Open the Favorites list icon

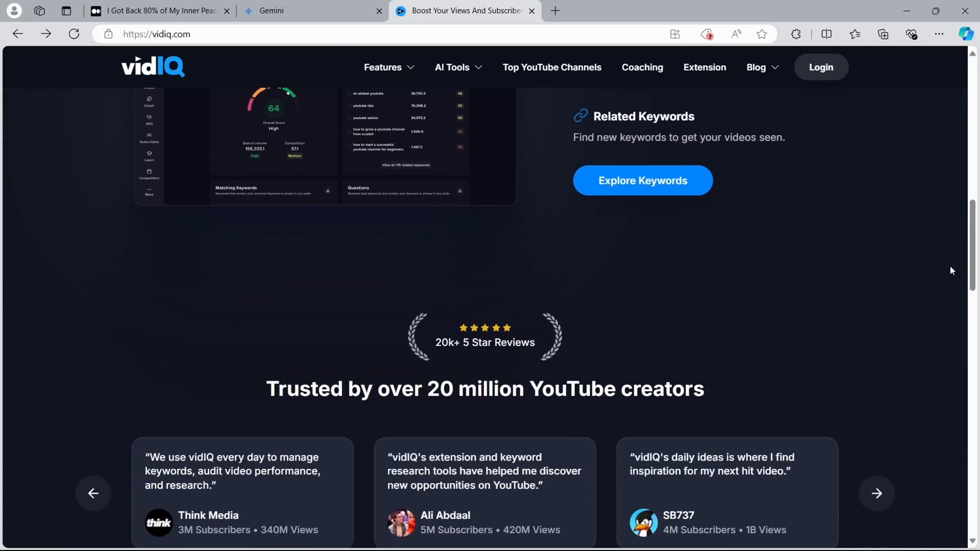[855, 34]
